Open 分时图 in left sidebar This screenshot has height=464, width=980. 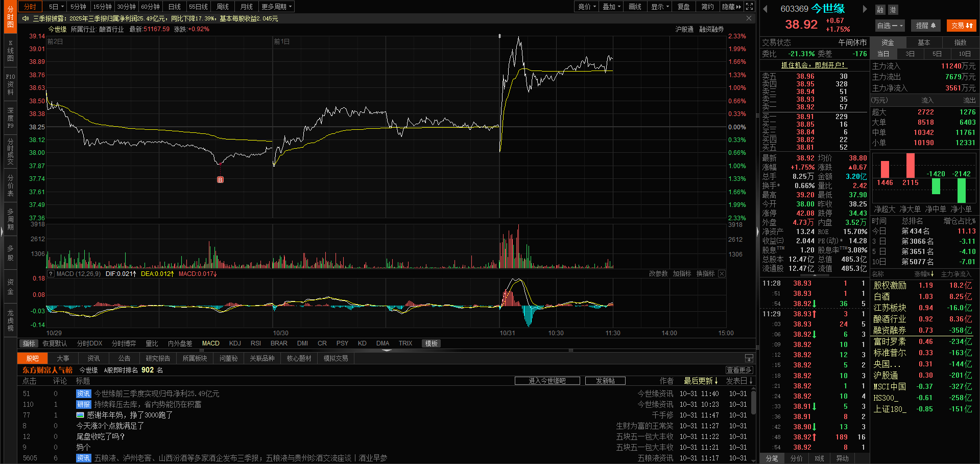tap(10, 16)
